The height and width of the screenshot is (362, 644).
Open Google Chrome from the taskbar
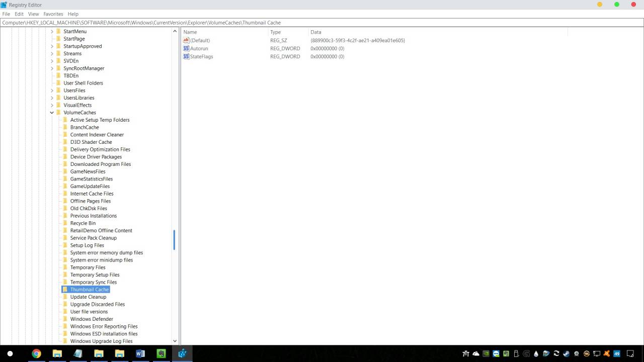click(x=36, y=353)
